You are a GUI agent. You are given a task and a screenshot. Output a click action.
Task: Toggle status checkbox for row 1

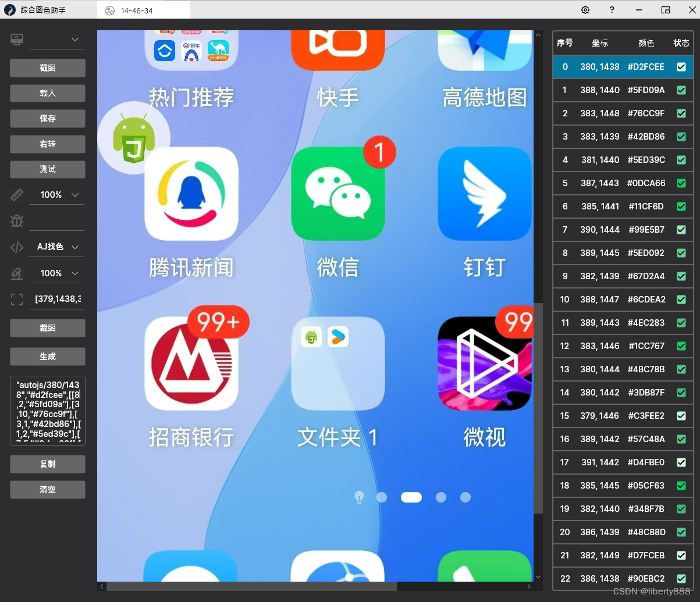[681, 90]
